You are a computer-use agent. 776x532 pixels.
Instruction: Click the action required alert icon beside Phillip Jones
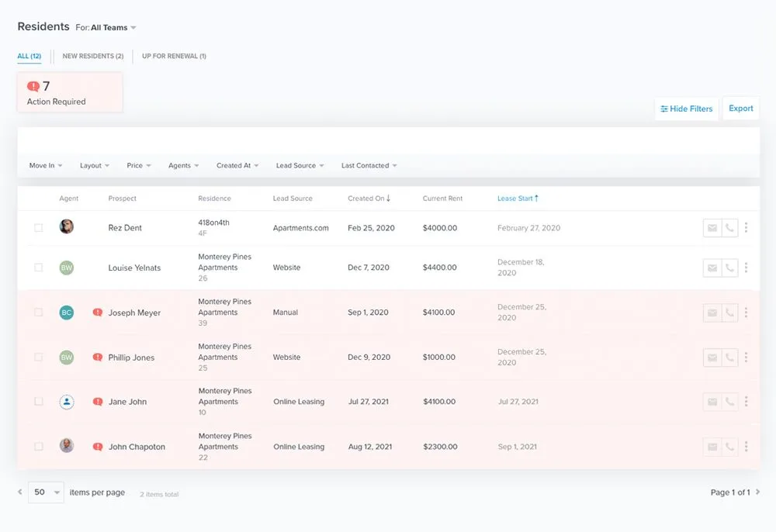98,357
